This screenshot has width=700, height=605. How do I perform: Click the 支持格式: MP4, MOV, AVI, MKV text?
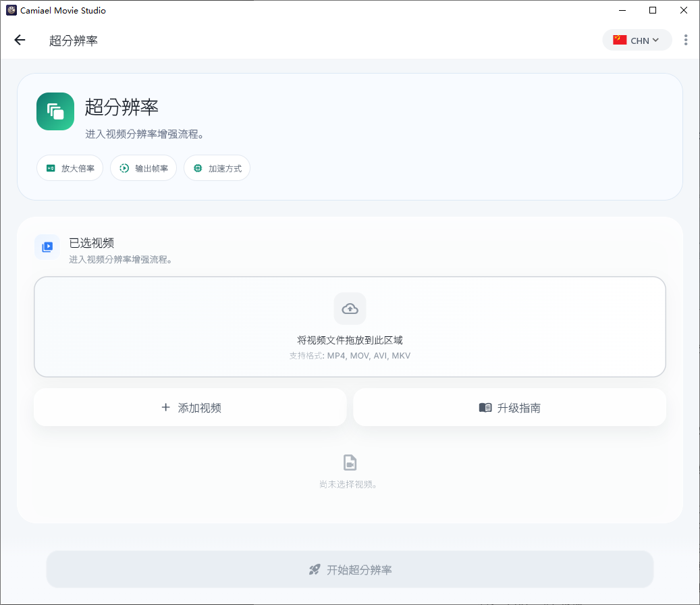pos(350,356)
